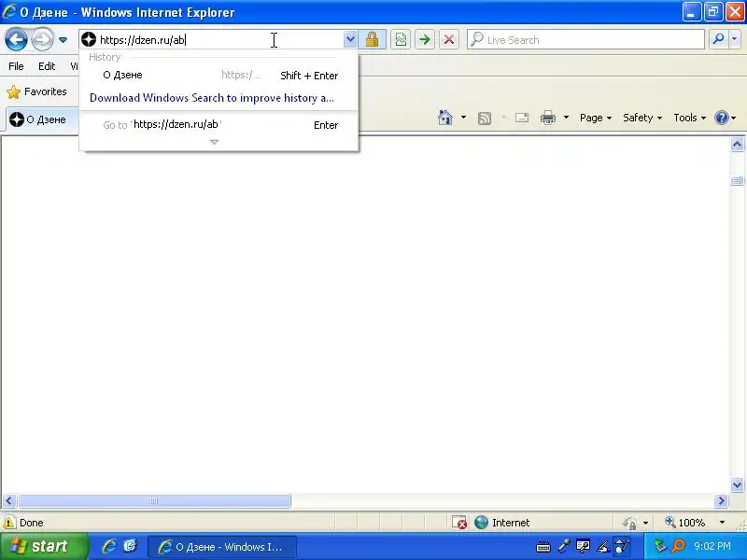Toggle the Compatibility View icon
The width and height of the screenshot is (747, 560).
tap(401, 39)
